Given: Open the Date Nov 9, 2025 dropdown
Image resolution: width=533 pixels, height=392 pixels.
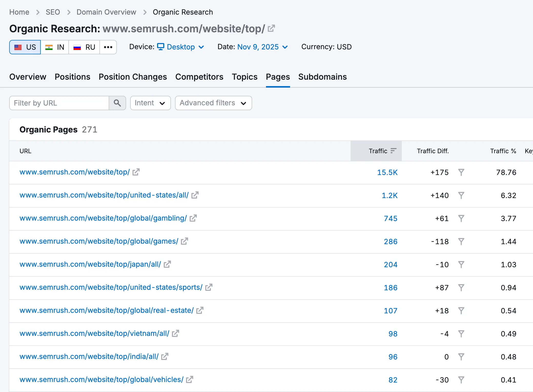Looking at the screenshot, I should point(262,47).
